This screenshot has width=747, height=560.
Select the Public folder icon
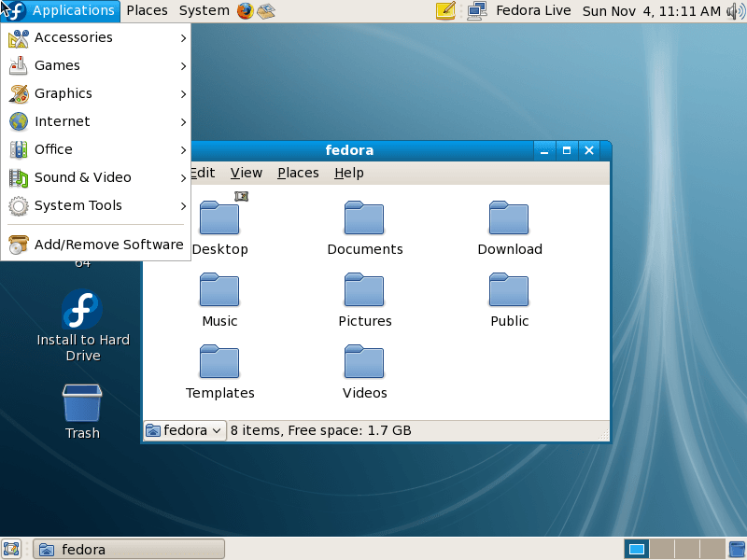click(509, 289)
